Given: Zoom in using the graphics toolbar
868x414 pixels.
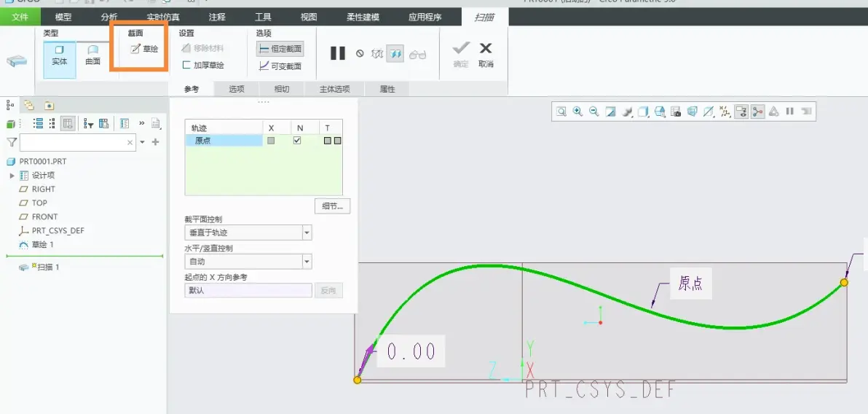Looking at the screenshot, I should tap(577, 112).
